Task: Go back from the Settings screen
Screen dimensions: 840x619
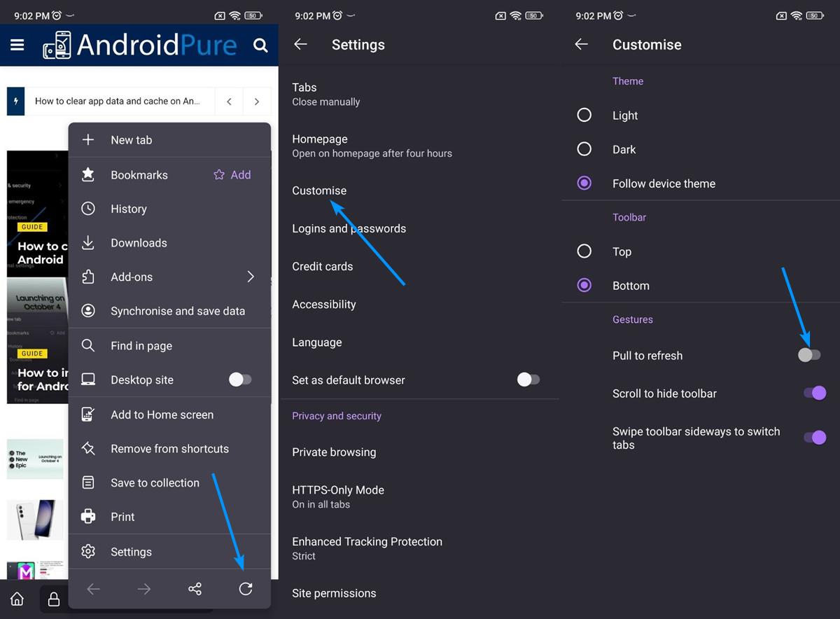Action: click(300, 44)
